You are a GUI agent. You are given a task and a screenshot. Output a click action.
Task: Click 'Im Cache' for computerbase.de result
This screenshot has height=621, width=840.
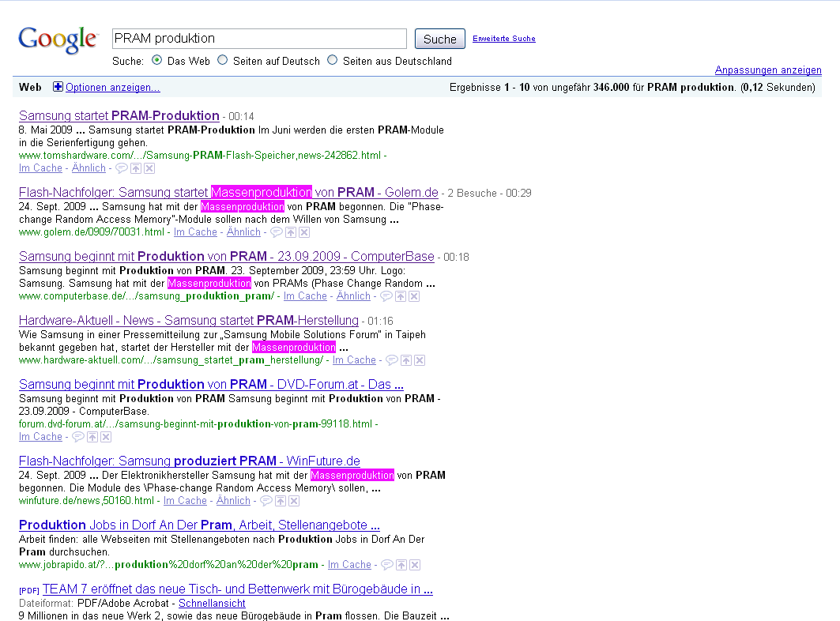[x=305, y=296]
